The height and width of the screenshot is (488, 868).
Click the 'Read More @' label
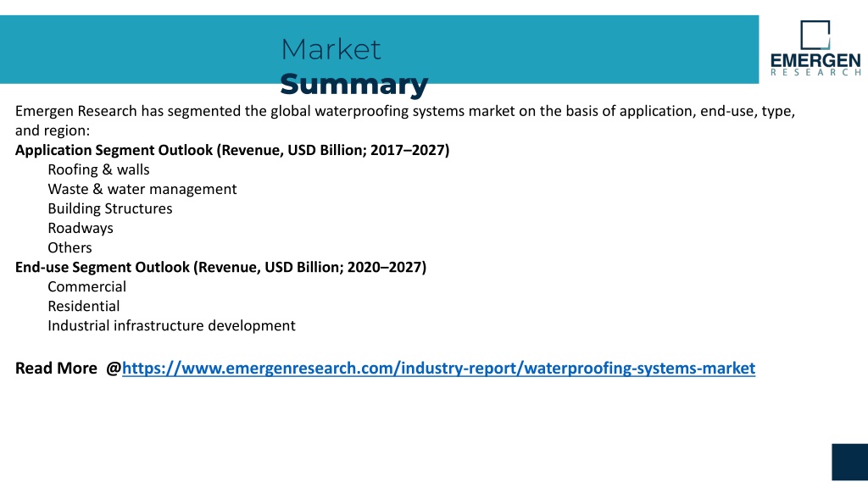pos(68,369)
